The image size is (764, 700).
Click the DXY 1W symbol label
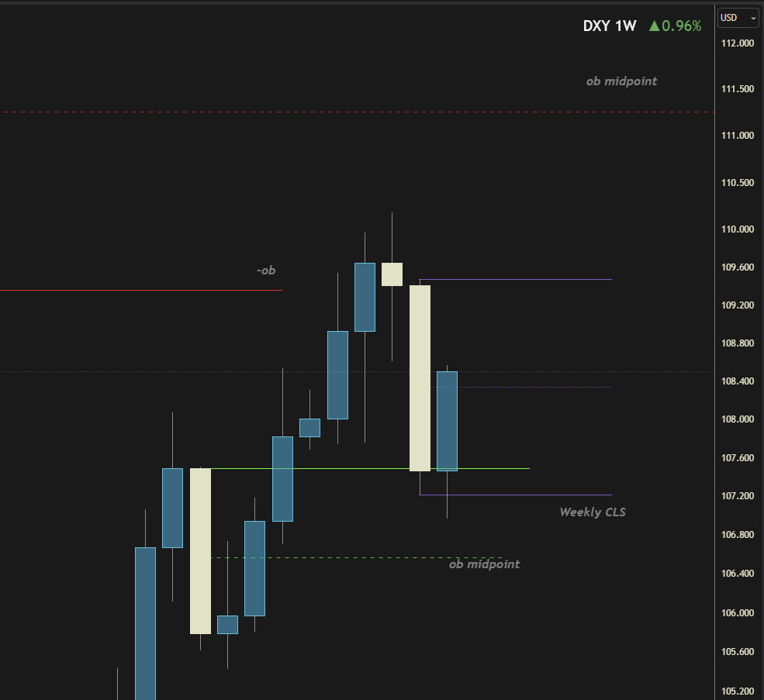[x=610, y=26]
